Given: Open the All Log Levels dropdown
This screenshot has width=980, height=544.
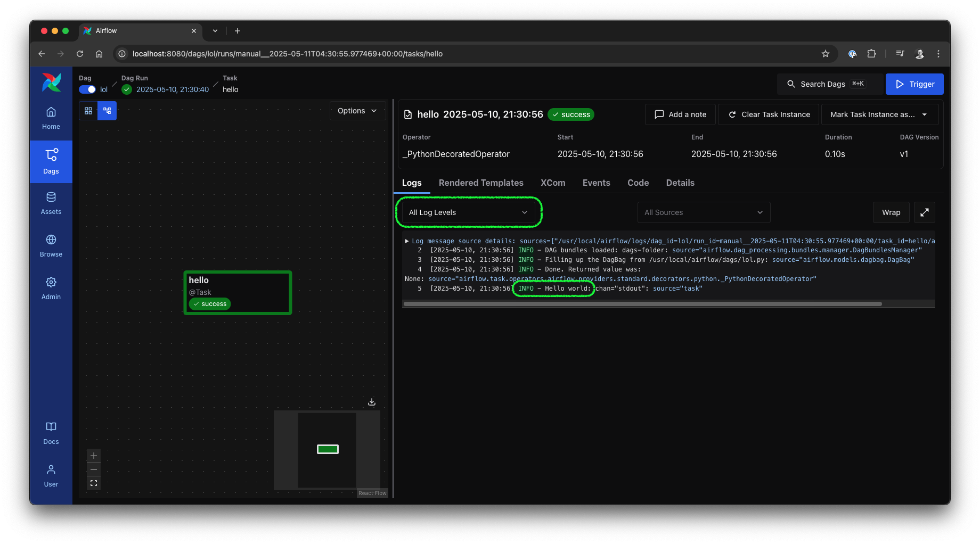Looking at the screenshot, I should 468,212.
